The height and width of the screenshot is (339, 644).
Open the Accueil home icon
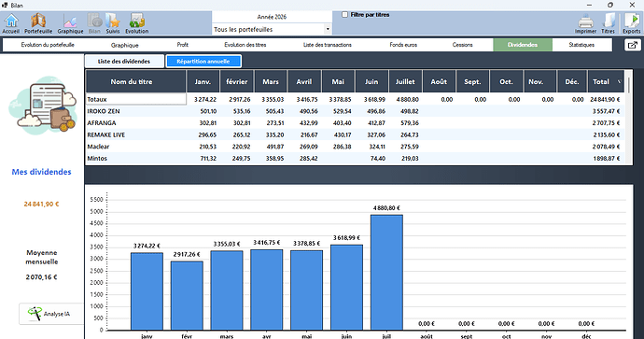tap(11, 23)
